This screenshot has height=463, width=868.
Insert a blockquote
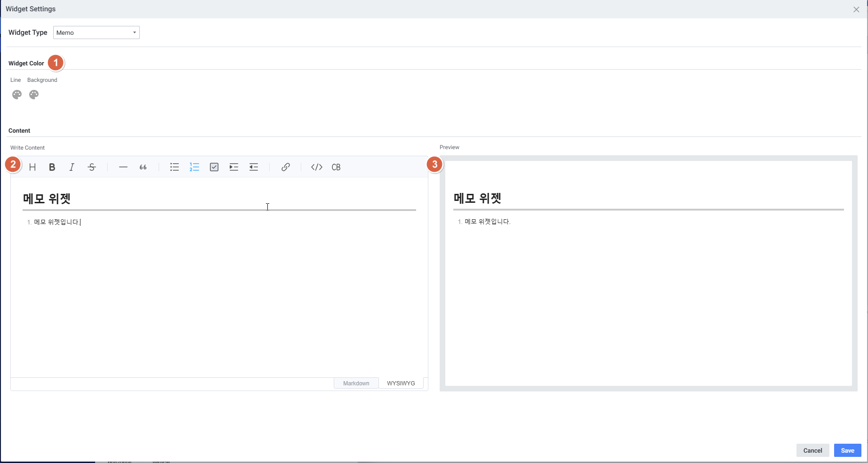pos(143,167)
